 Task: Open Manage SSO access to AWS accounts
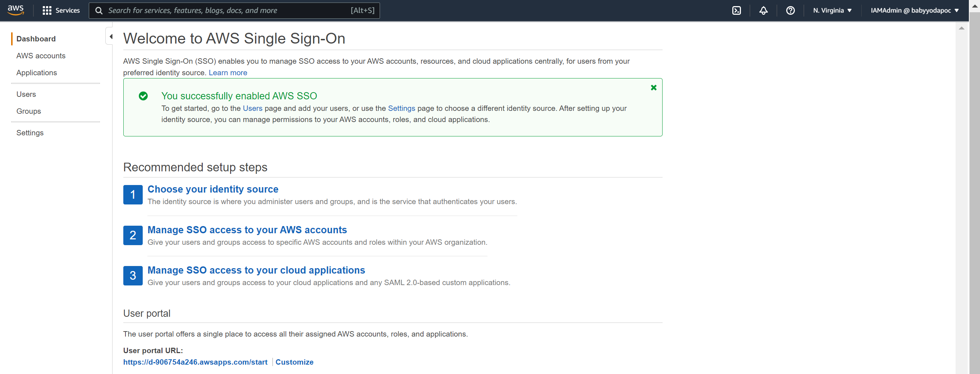pyautogui.click(x=247, y=230)
